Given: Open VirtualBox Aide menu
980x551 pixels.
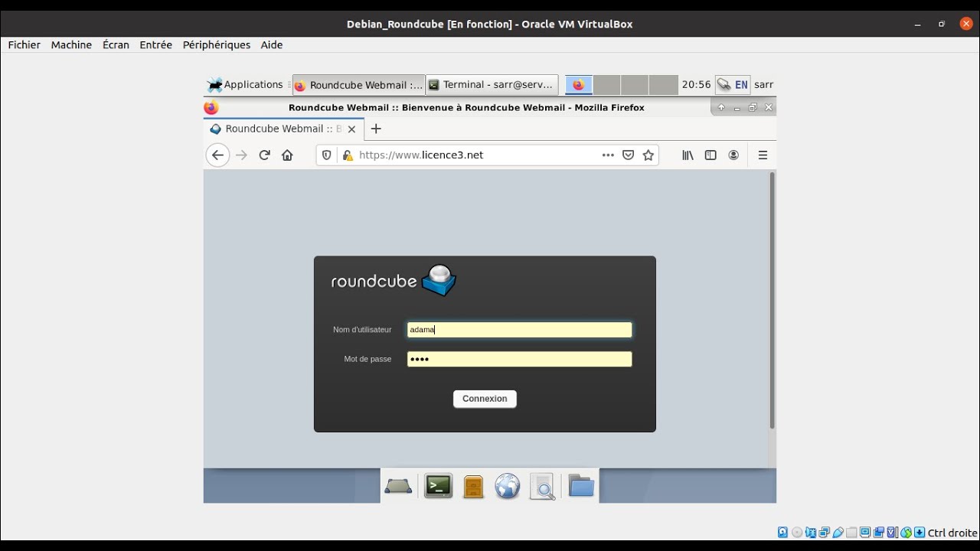Looking at the screenshot, I should 272,45.
